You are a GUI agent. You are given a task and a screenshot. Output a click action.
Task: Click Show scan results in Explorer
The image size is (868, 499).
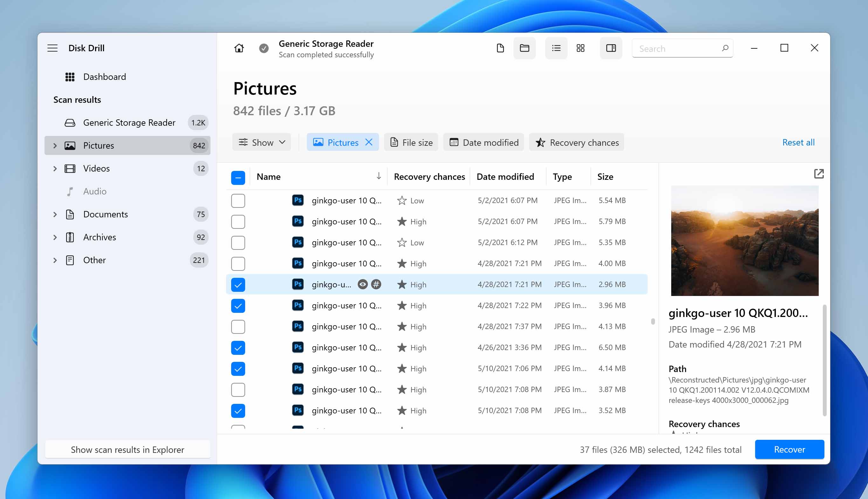click(127, 449)
